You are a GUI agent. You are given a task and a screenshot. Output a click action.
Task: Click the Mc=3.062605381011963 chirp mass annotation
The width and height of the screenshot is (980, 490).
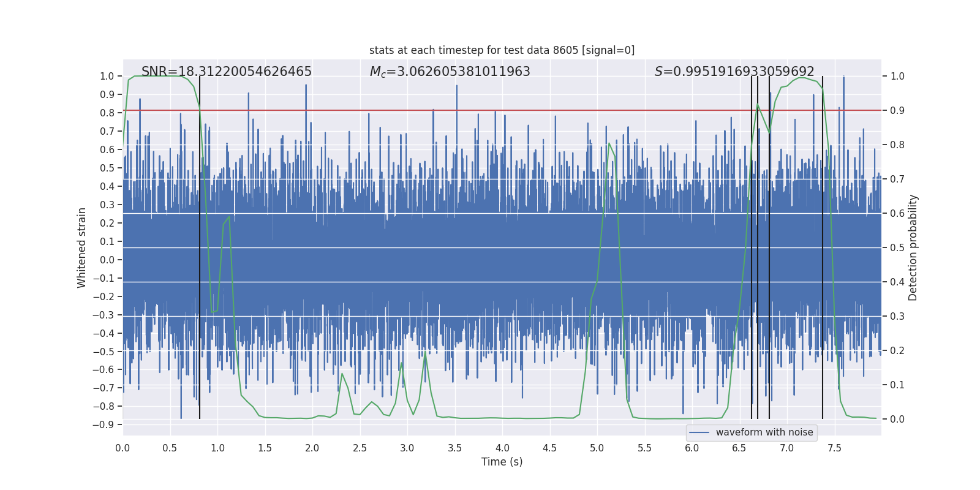(x=450, y=72)
